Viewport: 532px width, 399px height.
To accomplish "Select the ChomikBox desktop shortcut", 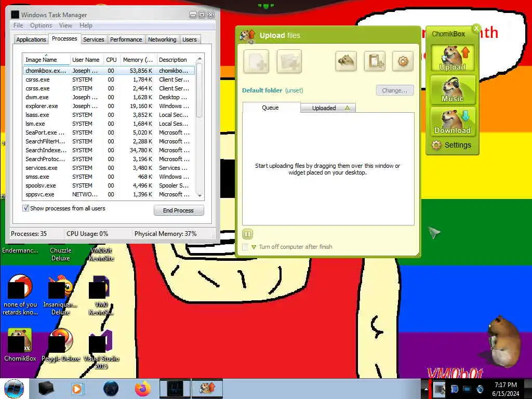I will coord(20,345).
